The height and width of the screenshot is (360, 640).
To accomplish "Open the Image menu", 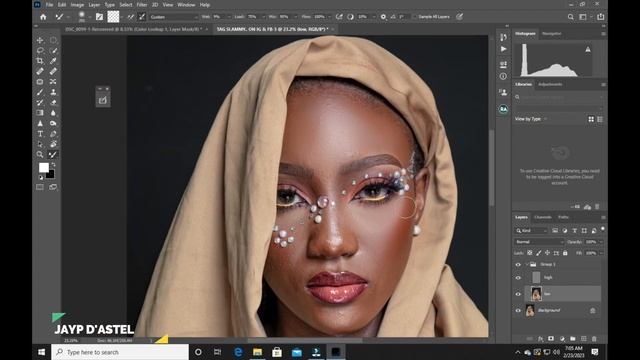I will pyautogui.click(x=77, y=5).
